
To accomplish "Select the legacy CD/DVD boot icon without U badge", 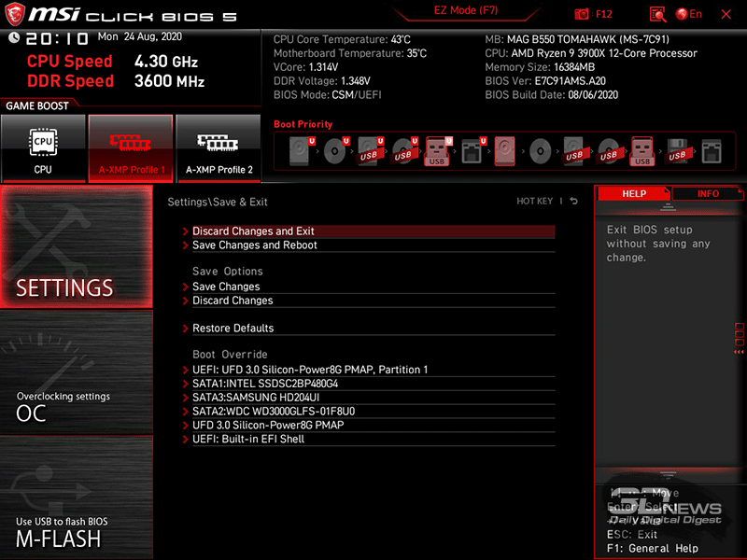I will click(x=541, y=151).
